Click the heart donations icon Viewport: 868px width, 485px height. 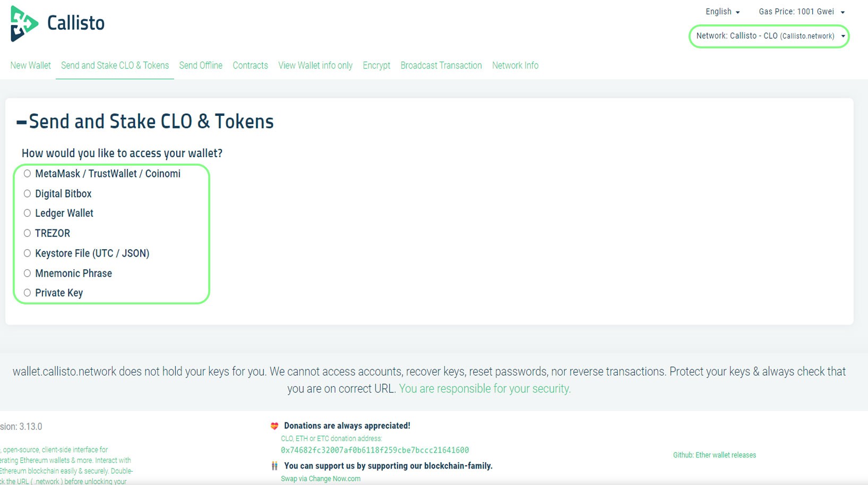click(x=274, y=426)
